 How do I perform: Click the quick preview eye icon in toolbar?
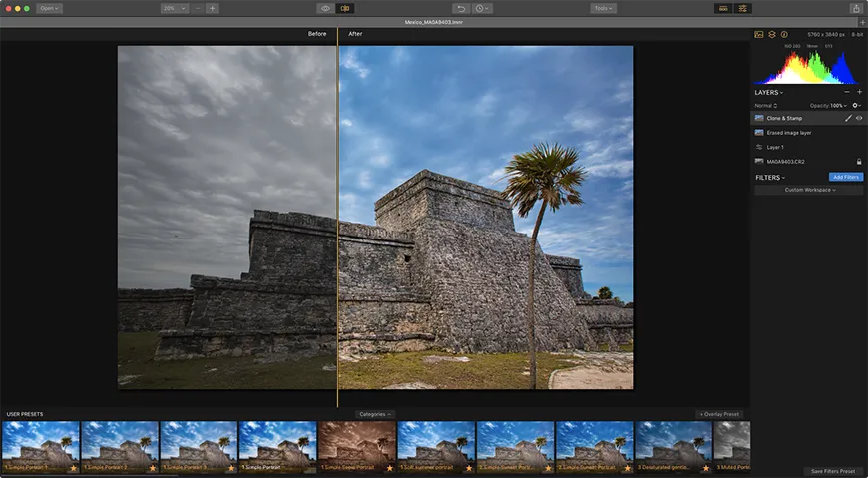point(326,8)
